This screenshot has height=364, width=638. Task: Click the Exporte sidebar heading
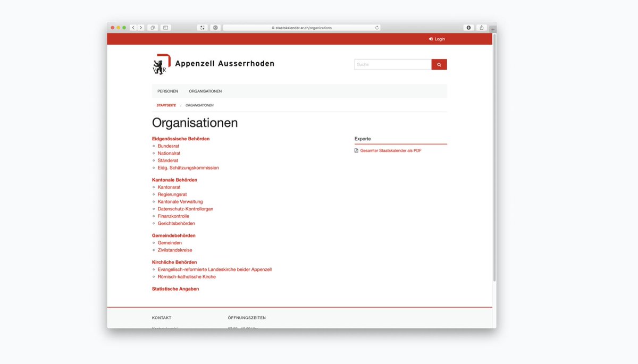(363, 139)
